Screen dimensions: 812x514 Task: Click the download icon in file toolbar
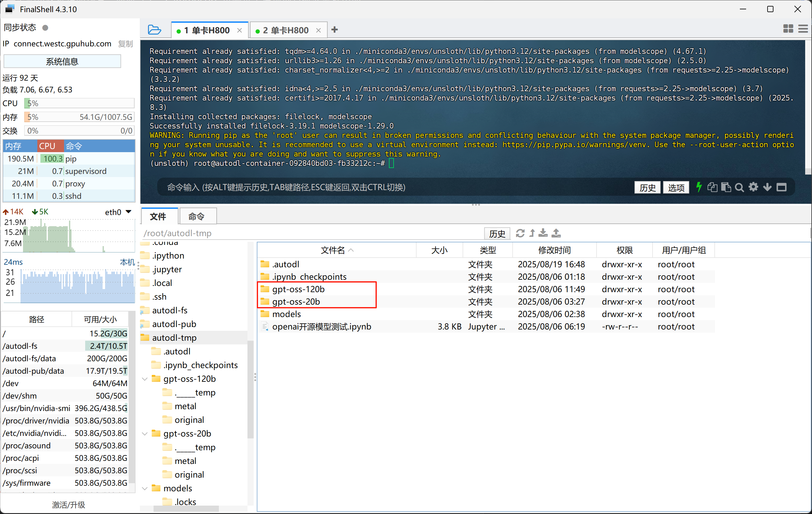click(x=543, y=233)
